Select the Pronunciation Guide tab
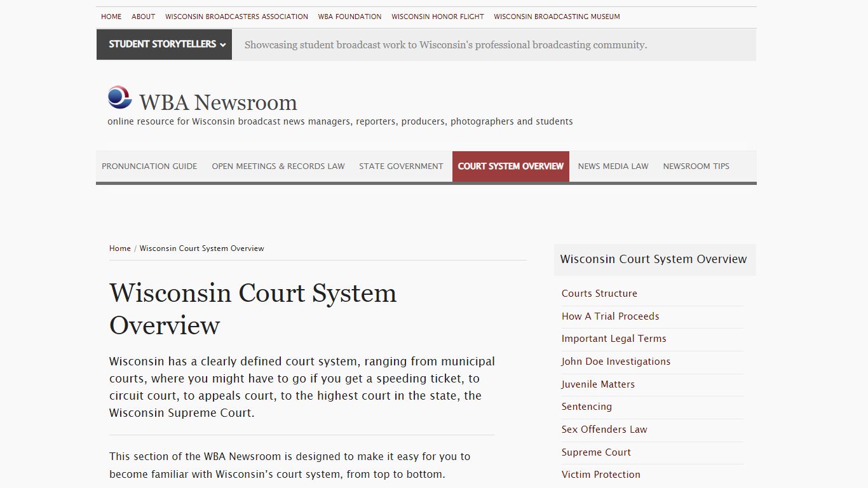The height and width of the screenshot is (488, 868). click(149, 166)
